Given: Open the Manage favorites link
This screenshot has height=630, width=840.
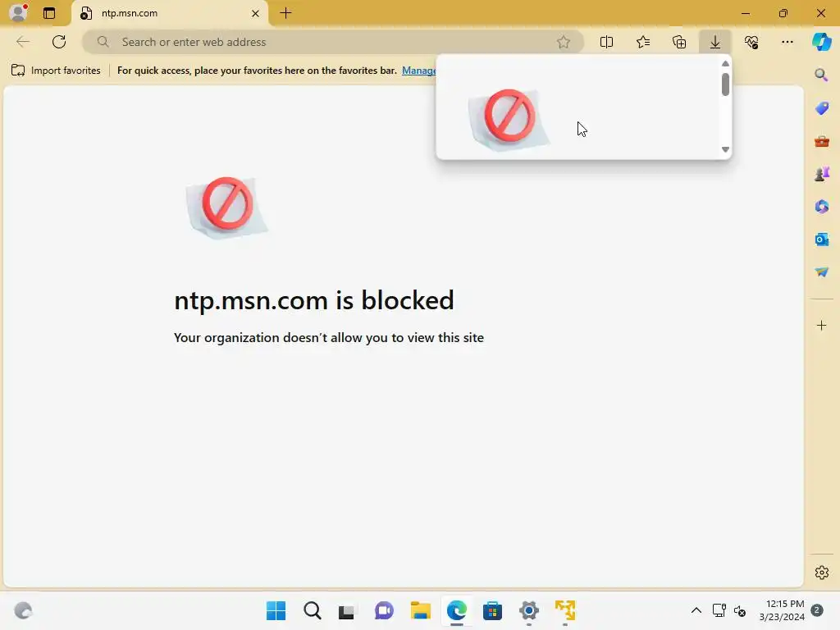Looking at the screenshot, I should pos(419,71).
